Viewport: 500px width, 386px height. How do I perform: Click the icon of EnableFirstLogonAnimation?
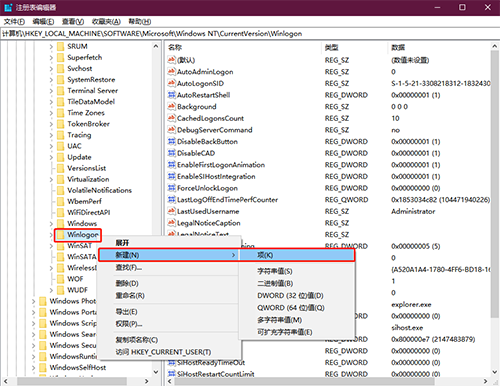point(171,165)
